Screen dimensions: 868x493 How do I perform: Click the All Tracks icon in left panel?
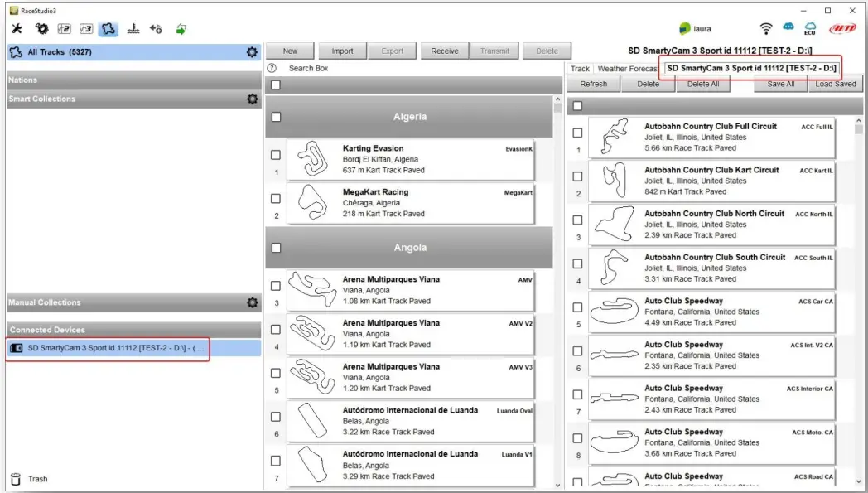point(16,52)
